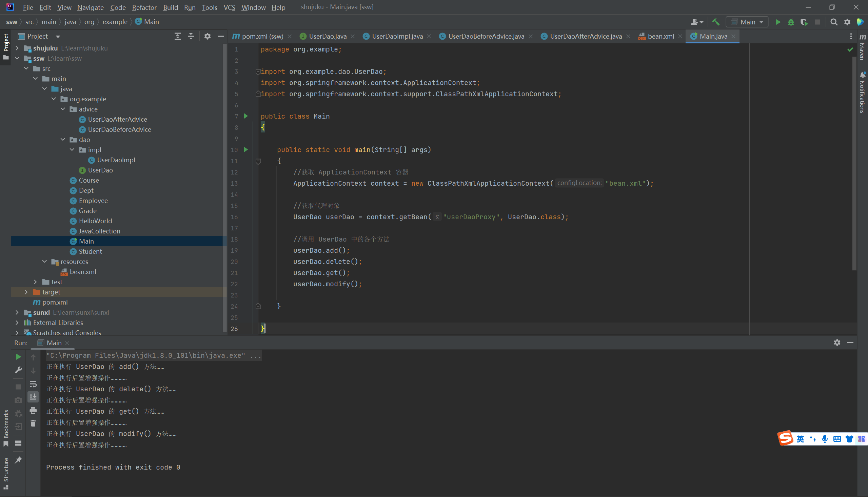Open the Main run configuration dropdown
The width and height of the screenshot is (868, 497).
click(x=747, y=22)
